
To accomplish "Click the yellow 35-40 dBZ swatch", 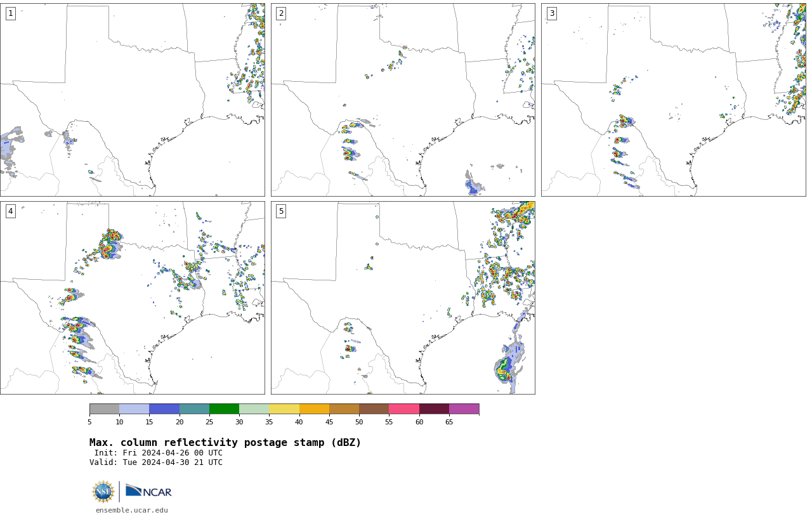I will (284, 409).
